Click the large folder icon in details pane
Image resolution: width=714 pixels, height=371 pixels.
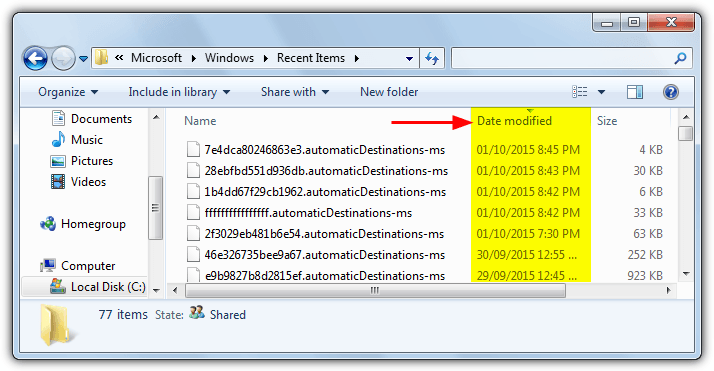(56, 324)
